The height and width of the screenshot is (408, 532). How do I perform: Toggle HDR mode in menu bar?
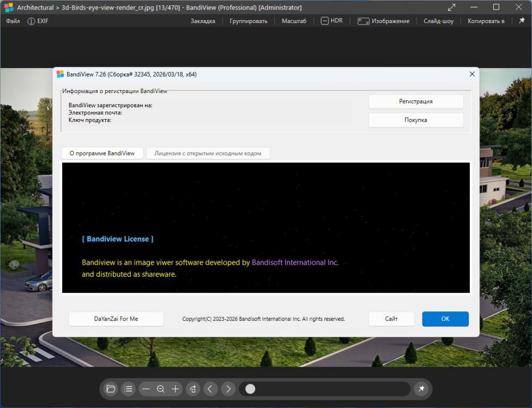[332, 21]
